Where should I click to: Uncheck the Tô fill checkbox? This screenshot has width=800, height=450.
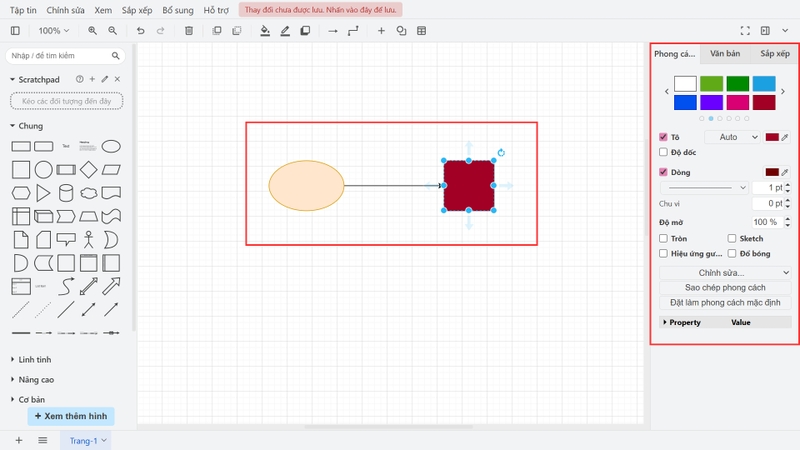click(663, 137)
